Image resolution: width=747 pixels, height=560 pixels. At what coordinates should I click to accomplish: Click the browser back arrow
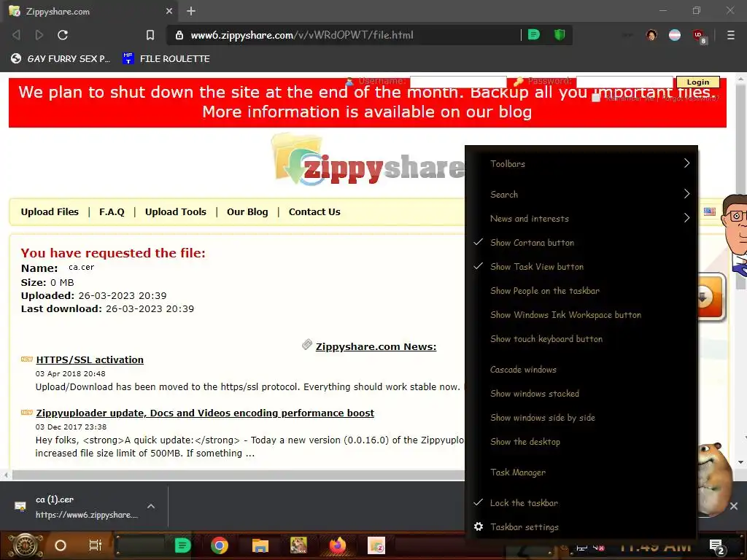coord(16,35)
